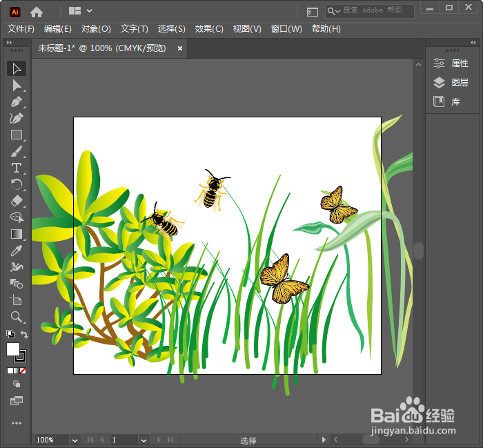Click the Adobe Help search field
Screen dimensions: 483x448
tap(370, 11)
